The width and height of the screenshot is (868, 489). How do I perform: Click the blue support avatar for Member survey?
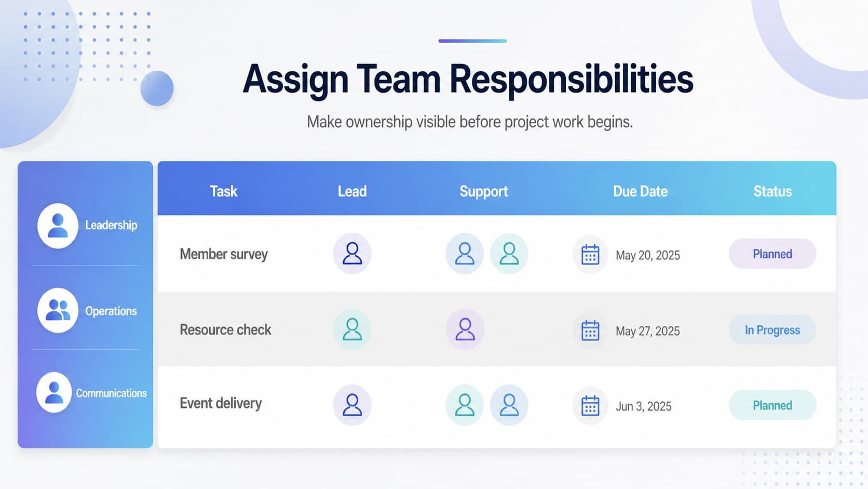pos(465,254)
